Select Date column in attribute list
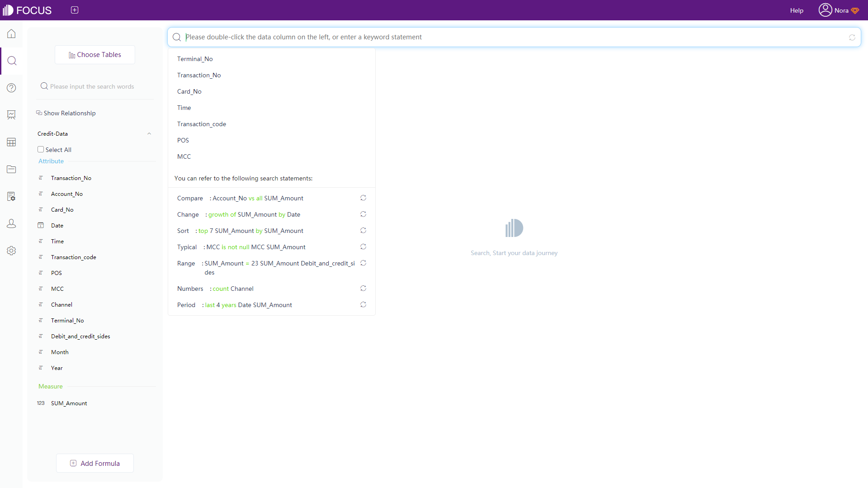 [57, 225]
